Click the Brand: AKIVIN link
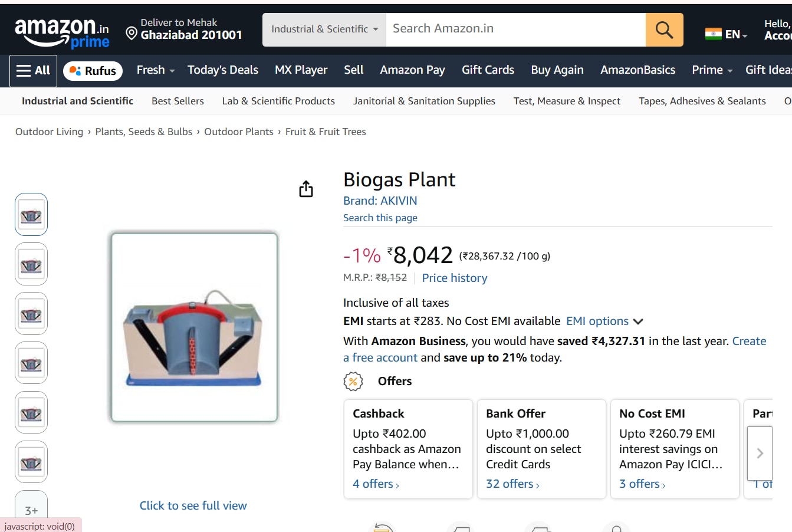The width and height of the screenshot is (792, 532). (x=380, y=201)
